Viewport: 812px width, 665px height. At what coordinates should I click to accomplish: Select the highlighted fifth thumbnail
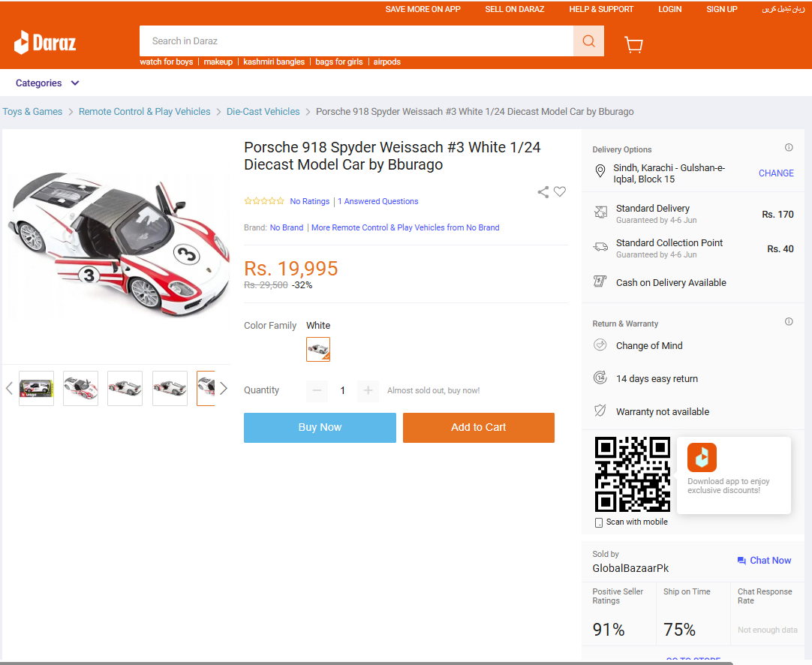coord(206,388)
